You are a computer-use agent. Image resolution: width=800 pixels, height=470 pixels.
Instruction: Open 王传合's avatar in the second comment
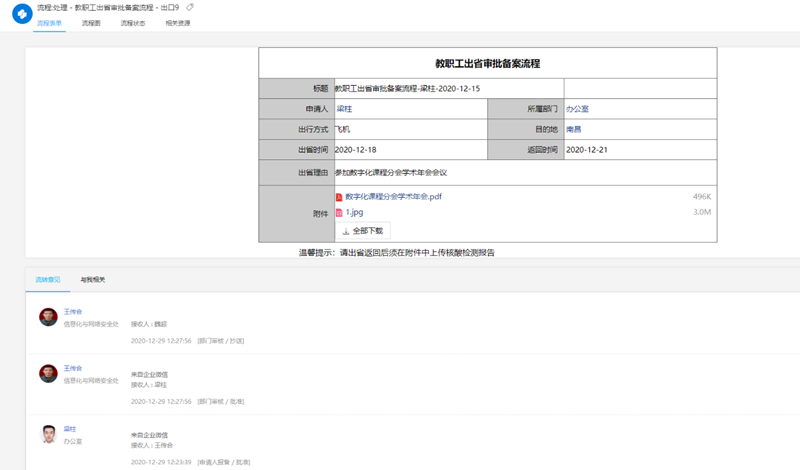click(48, 373)
